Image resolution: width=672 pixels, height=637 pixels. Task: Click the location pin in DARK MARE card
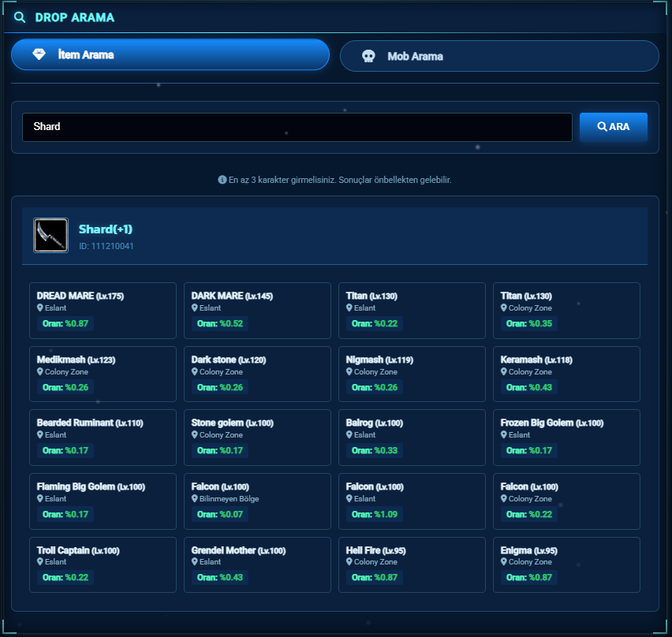(195, 307)
